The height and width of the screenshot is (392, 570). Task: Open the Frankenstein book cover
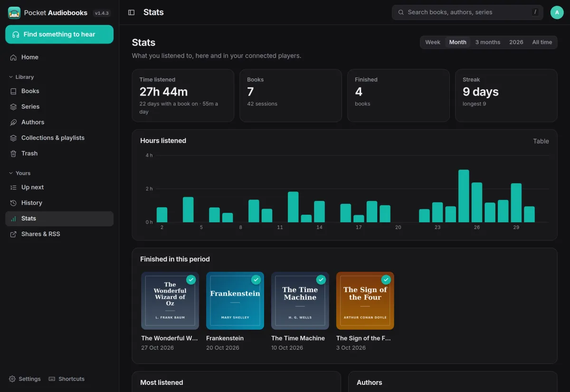coord(235,301)
